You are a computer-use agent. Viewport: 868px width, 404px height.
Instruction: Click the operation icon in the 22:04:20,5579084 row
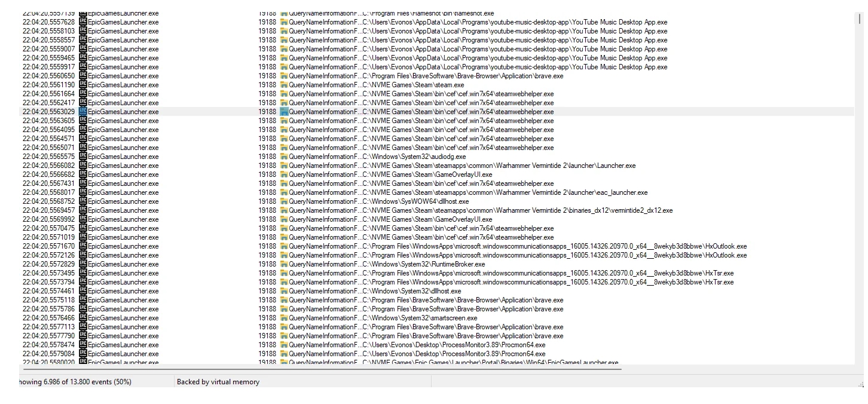[284, 354]
